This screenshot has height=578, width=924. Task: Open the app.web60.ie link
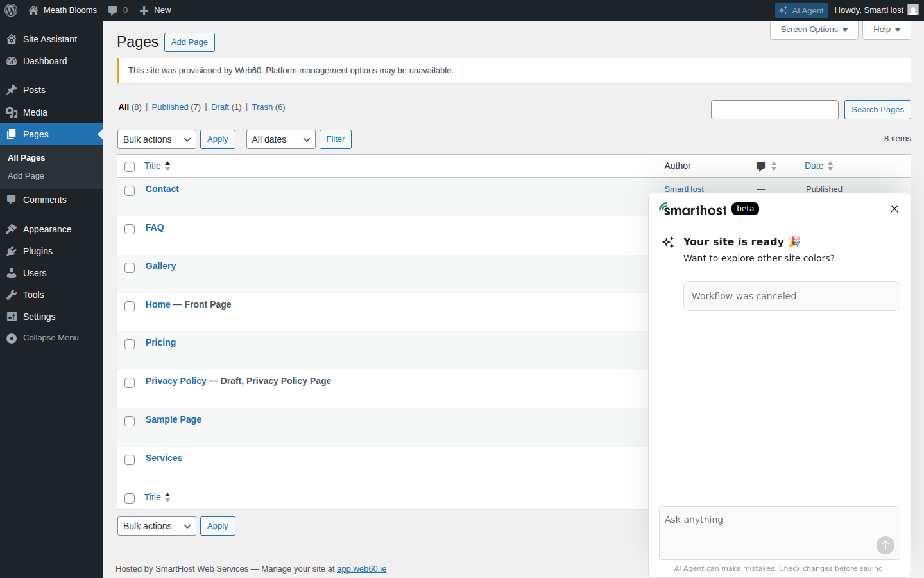(x=362, y=568)
